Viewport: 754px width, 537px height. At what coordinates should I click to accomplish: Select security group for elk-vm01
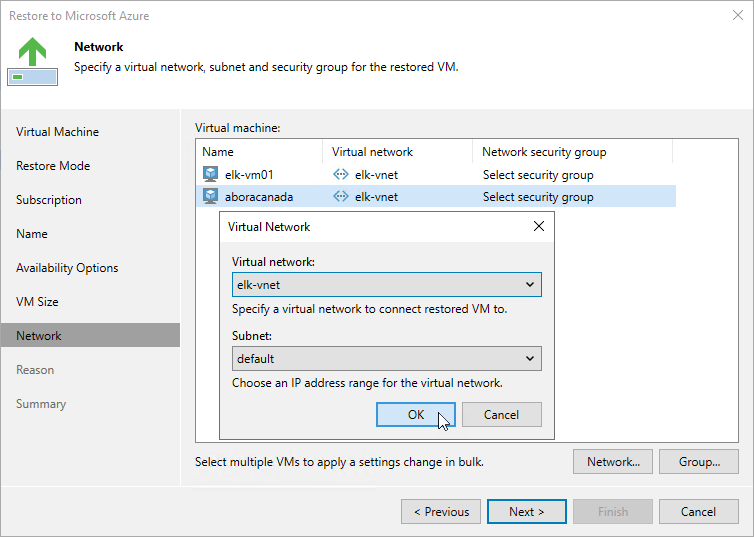coord(538,174)
